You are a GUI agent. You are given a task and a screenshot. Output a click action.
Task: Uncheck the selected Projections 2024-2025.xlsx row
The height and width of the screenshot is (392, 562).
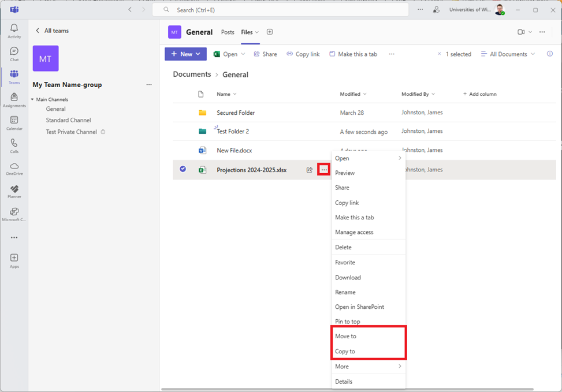[183, 169]
